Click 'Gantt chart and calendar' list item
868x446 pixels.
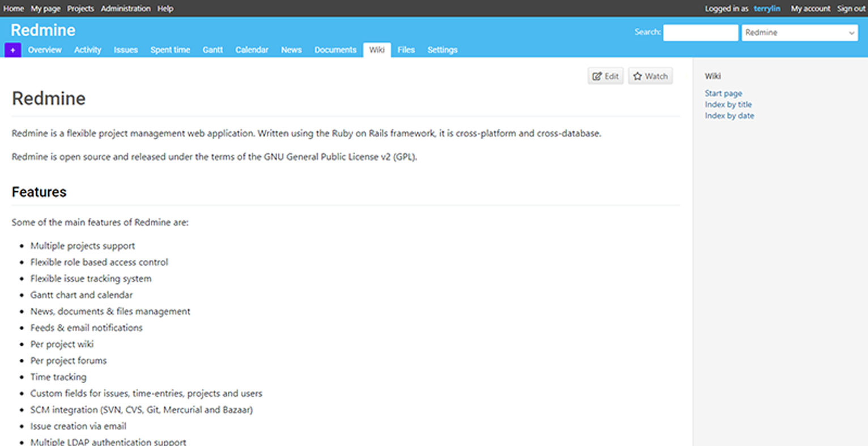click(x=82, y=295)
